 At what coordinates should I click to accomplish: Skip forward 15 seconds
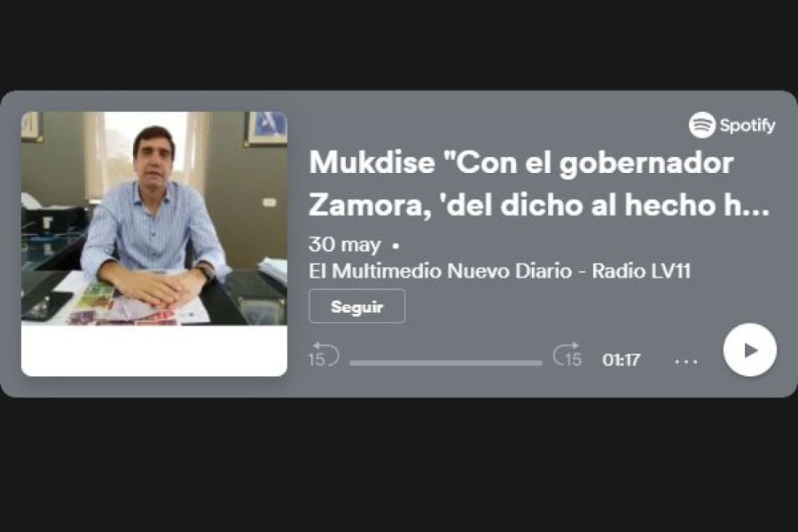pos(567,355)
